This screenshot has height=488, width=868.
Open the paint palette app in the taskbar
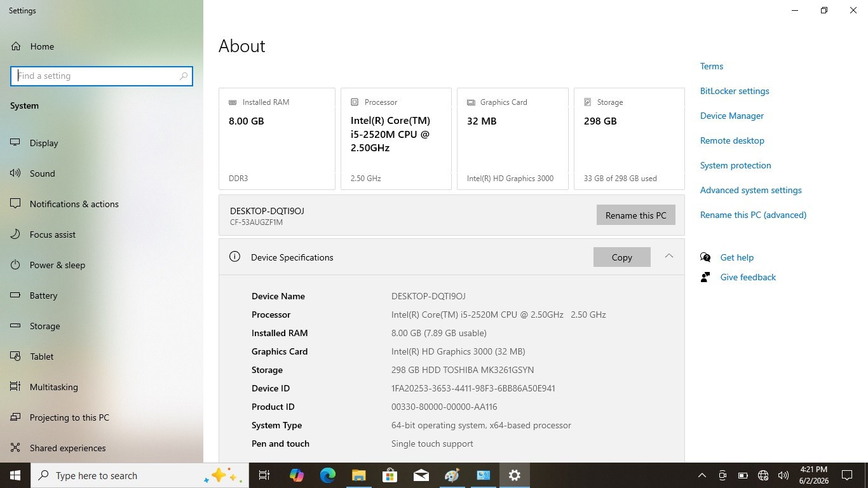pyautogui.click(x=452, y=475)
